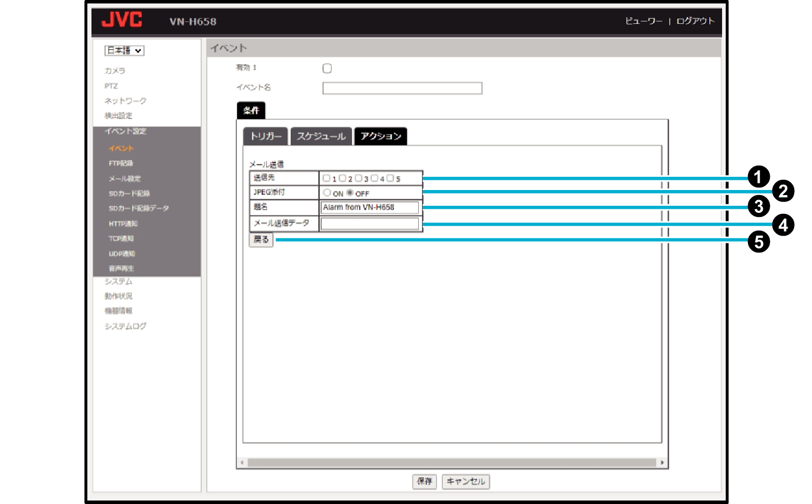
Task: Select the イベント submenu item
Action: 121,148
